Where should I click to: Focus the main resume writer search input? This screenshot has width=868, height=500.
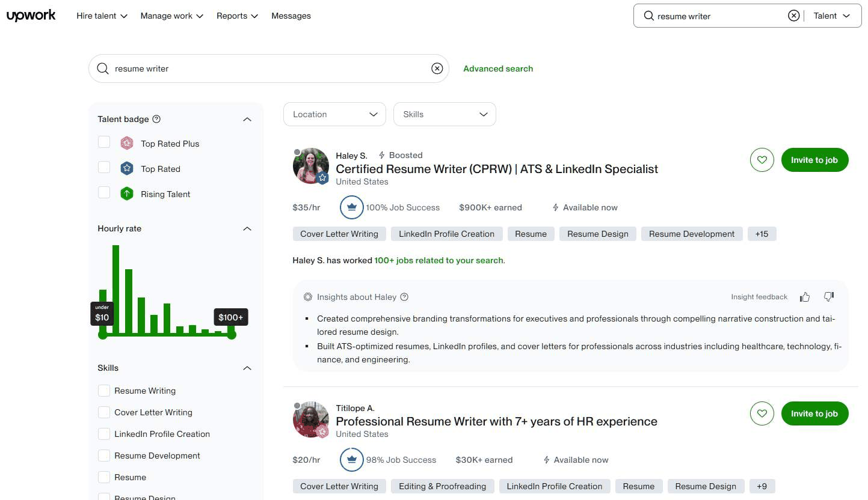pyautogui.click(x=269, y=69)
